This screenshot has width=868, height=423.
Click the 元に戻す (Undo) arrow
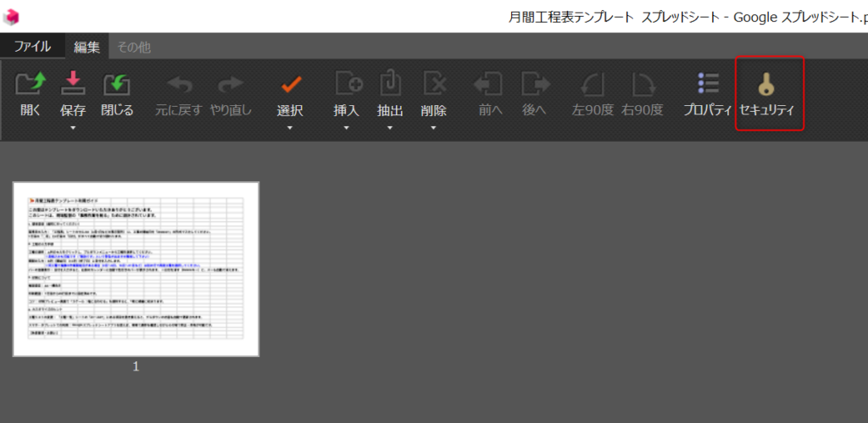[178, 85]
